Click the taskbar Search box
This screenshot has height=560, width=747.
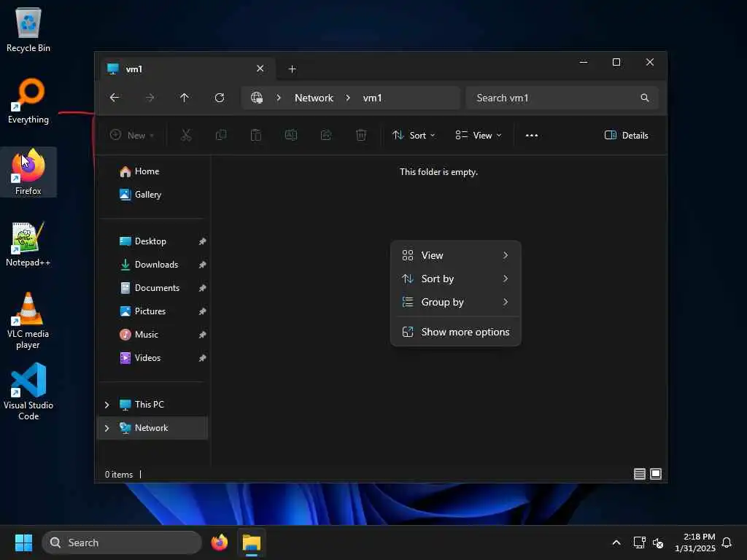(122, 542)
